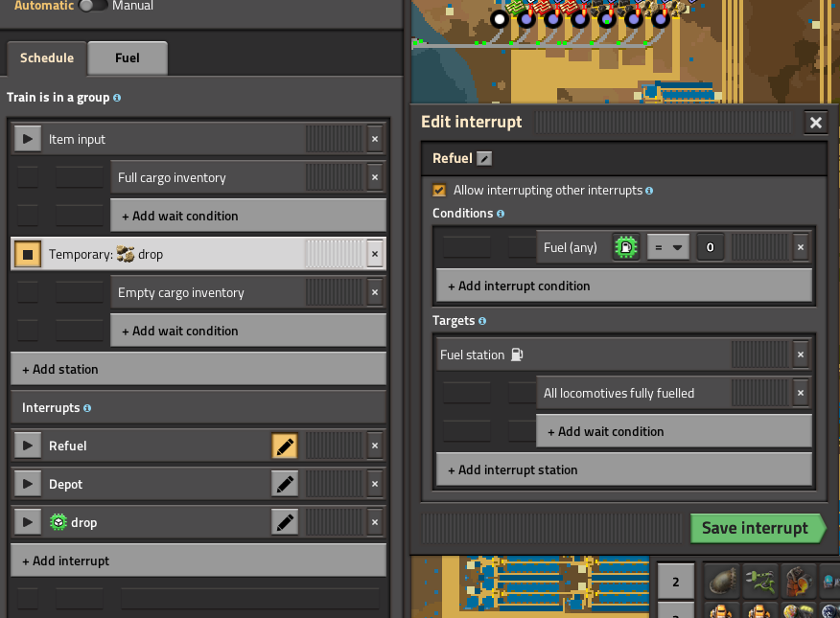Delete the drop interrupt from the list
The width and height of the screenshot is (840, 618).
click(375, 522)
